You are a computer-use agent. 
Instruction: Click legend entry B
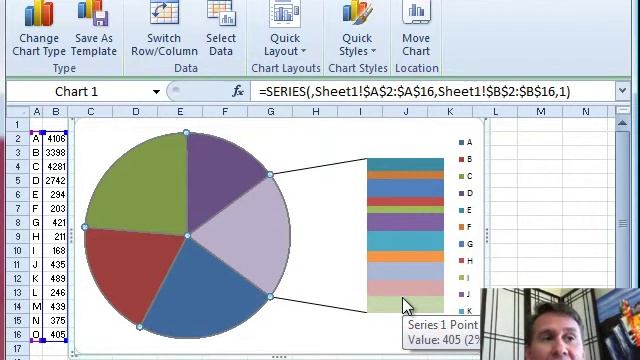466,159
